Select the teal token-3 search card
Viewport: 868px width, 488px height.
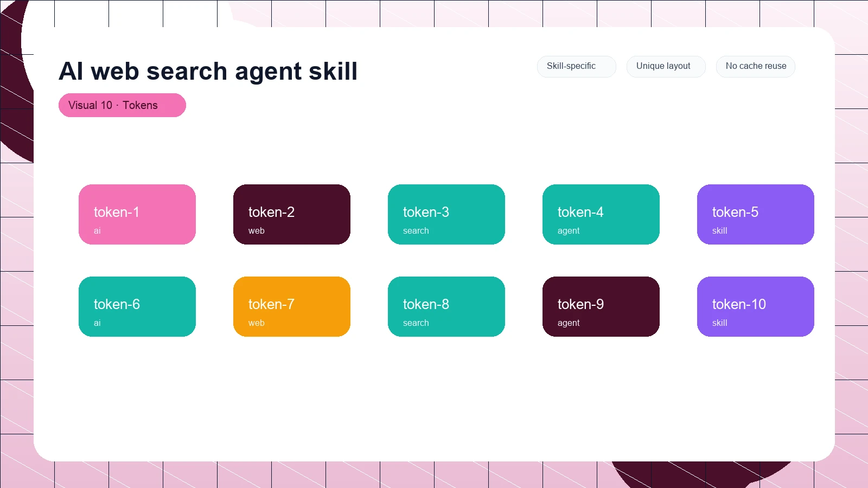(446, 214)
